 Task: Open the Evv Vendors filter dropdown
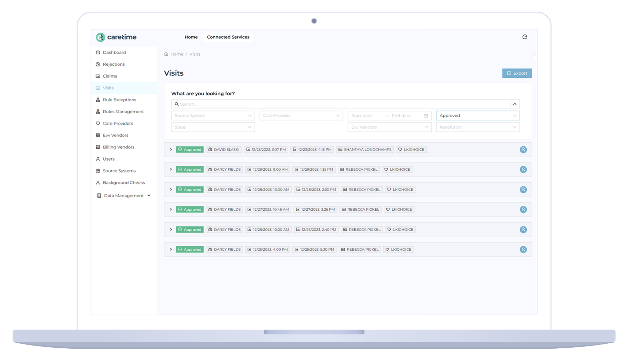click(389, 127)
